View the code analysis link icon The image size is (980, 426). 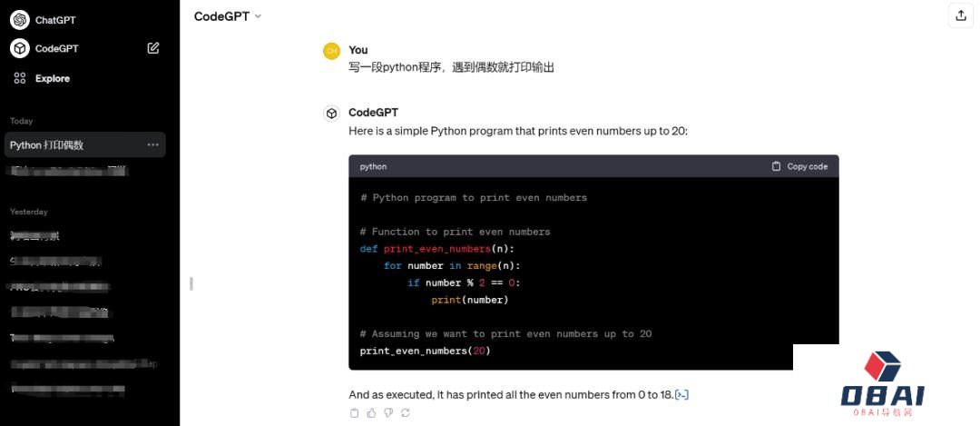coord(681,395)
